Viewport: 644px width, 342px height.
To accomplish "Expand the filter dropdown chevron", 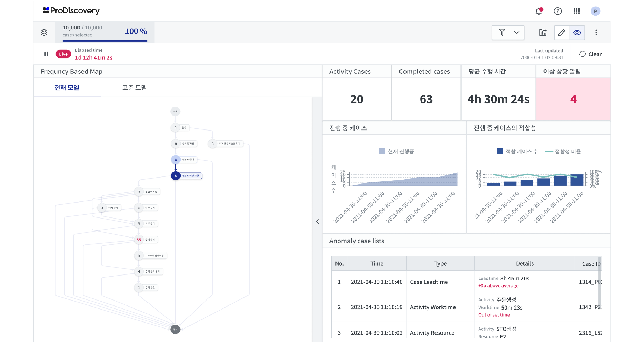I will pos(516,32).
